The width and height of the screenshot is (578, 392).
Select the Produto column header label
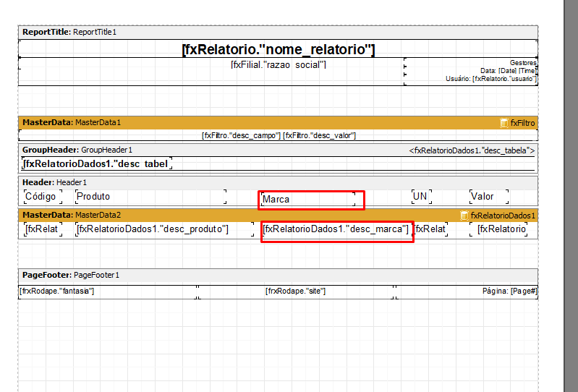[93, 197]
